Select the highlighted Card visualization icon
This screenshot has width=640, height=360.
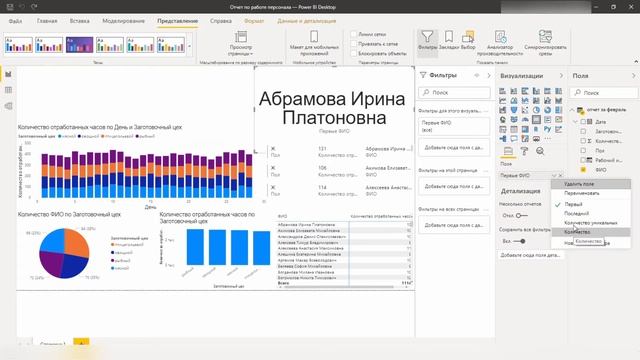pyautogui.click(x=536, y=120)
